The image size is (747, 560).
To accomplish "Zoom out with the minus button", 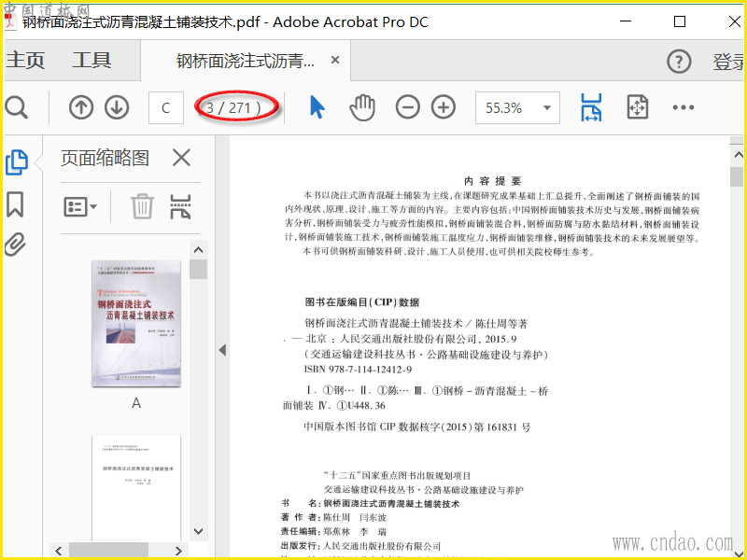I will (408, 107).
